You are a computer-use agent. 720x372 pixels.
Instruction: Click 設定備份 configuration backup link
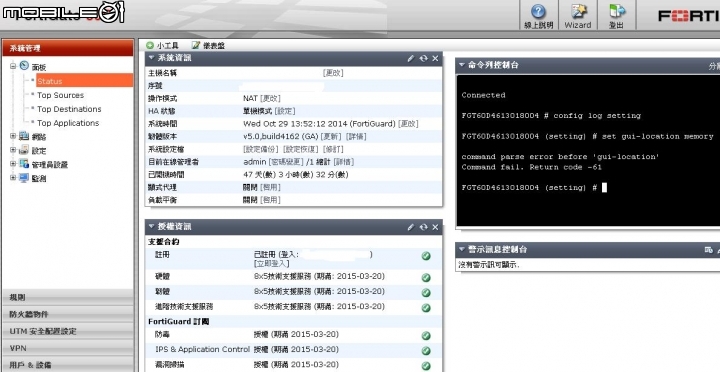261,149
